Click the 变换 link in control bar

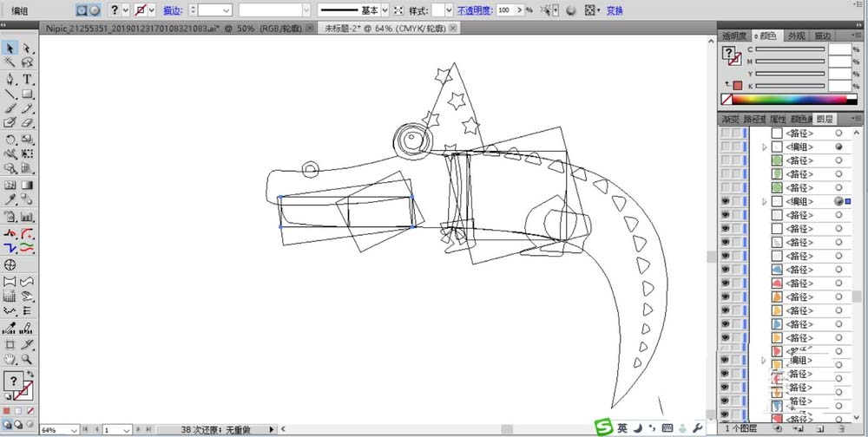(615, 10)
